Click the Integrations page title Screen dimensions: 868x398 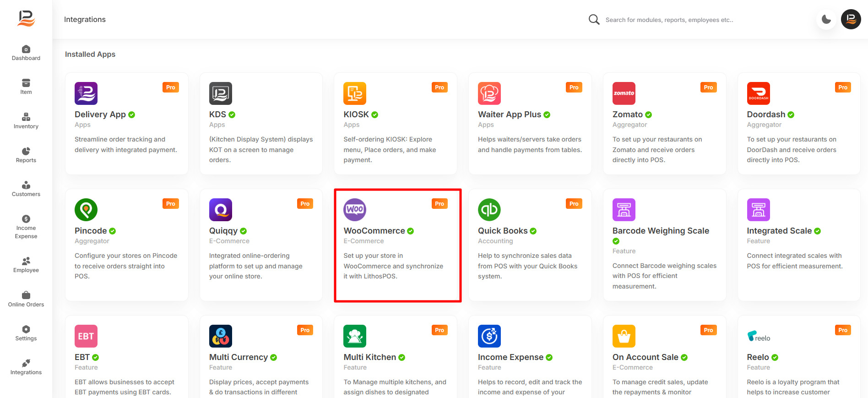coord(85,19)
